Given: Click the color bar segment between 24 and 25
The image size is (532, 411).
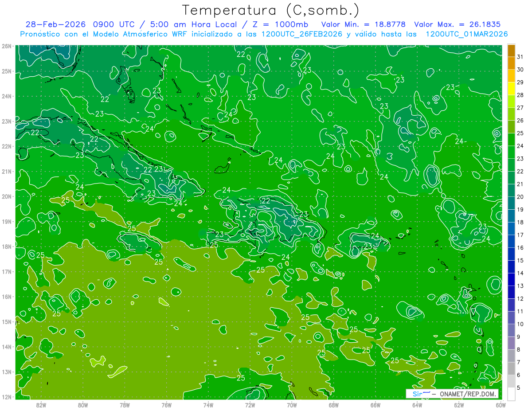Looking at the screenshot, I should point(511,140).
